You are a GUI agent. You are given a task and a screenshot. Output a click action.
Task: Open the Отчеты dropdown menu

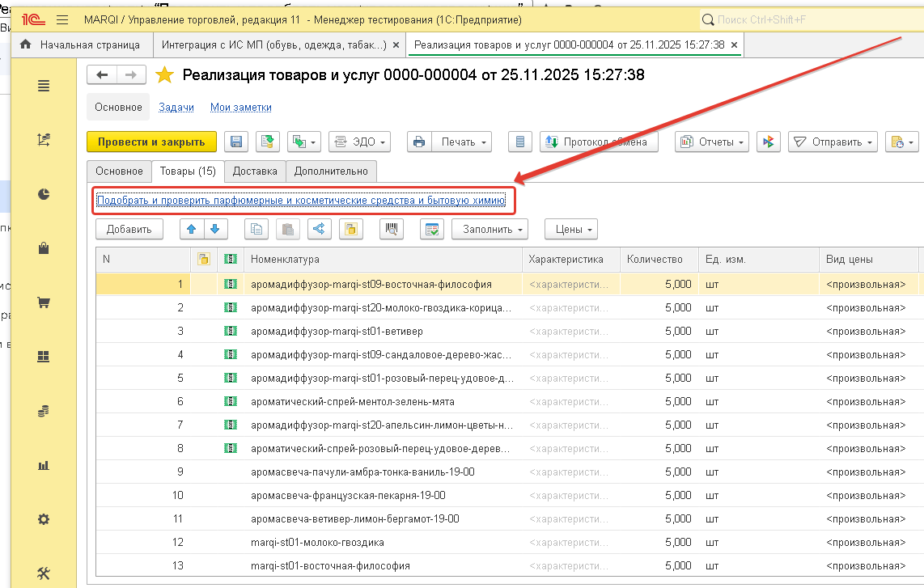click(712, 142)
